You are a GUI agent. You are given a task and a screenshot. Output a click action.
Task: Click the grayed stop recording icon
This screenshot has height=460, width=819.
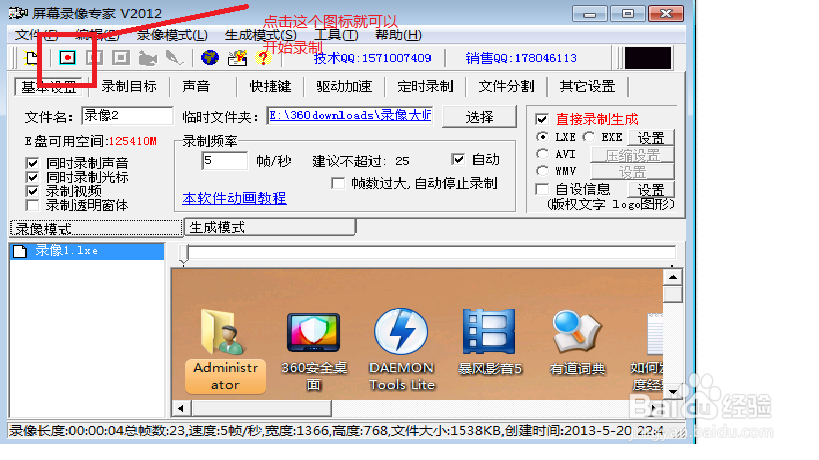(x=121, y=57)
